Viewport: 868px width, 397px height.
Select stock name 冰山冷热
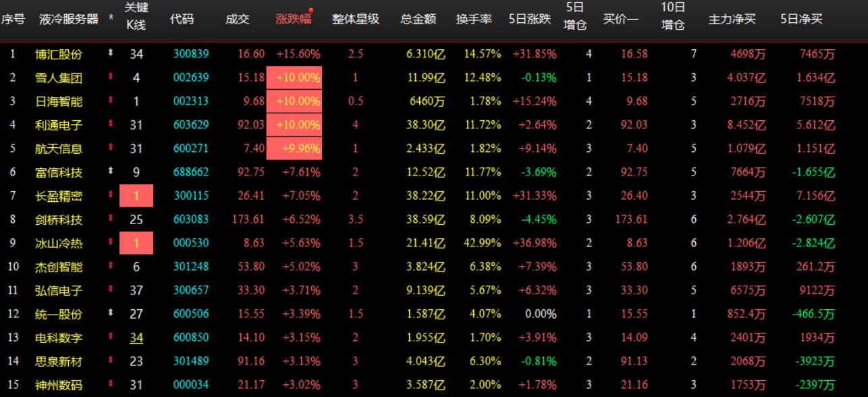(x=59, y=243)
